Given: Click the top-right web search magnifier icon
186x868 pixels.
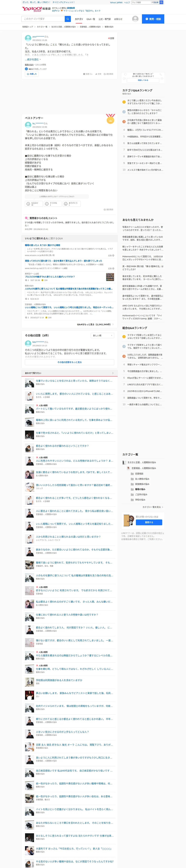Looking at the screenshot, I should tap(161, 2).
